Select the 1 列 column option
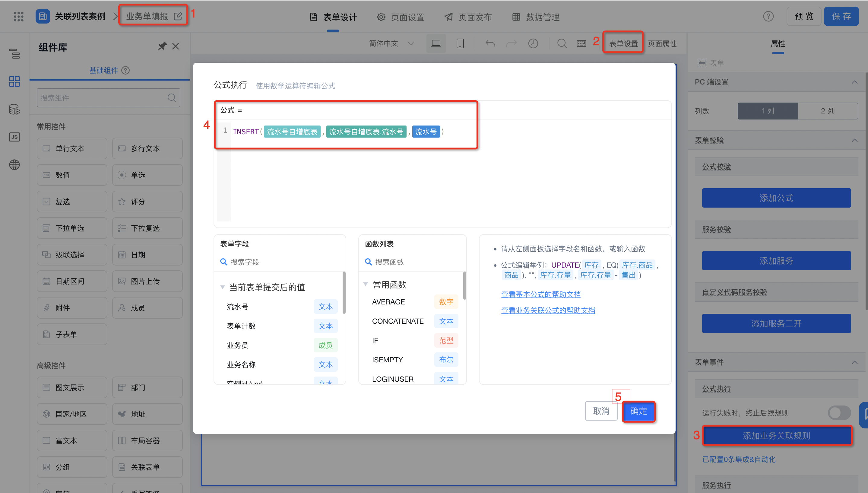 [x=768, y=111]
